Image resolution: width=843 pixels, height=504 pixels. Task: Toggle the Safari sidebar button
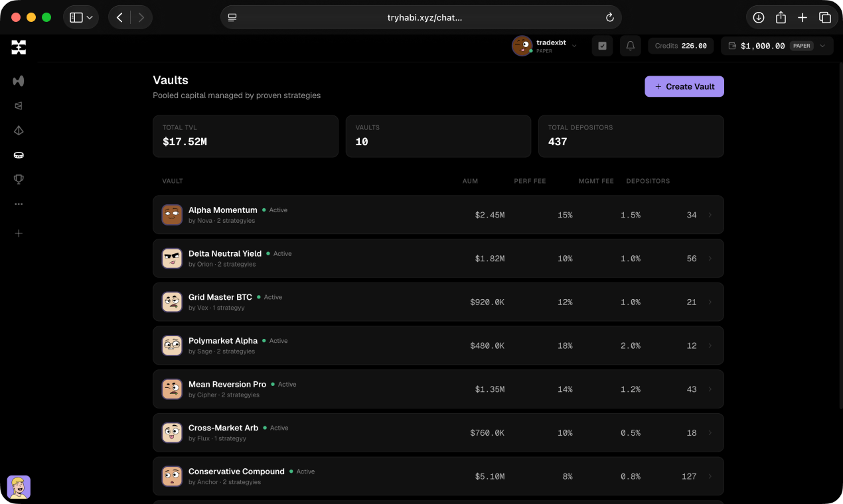click(x=76, y=18)
